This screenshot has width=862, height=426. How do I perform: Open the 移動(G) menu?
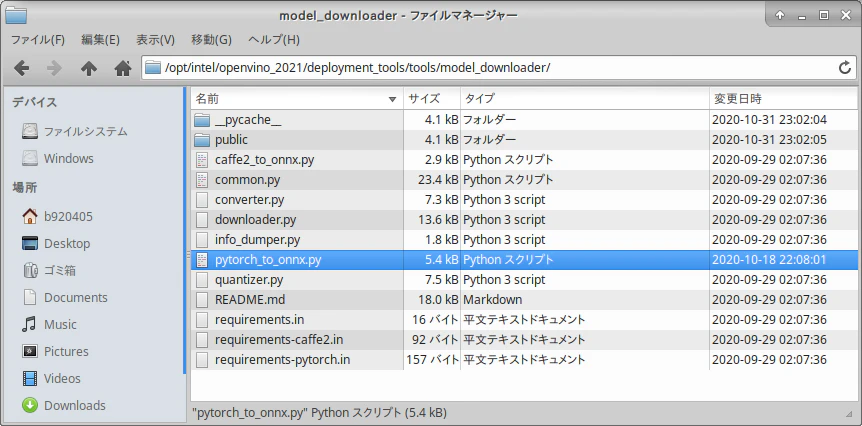pyautogui.click(x=211, y=40)
